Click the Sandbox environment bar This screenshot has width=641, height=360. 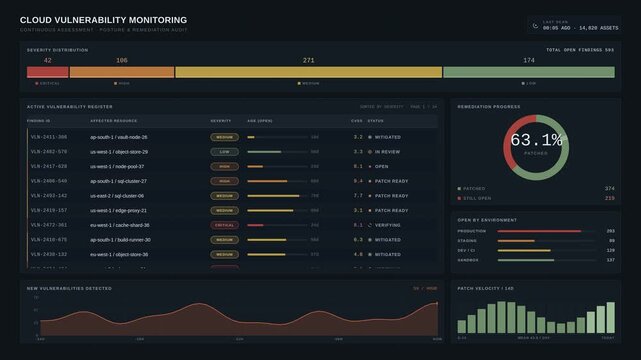tap(546, 260)
